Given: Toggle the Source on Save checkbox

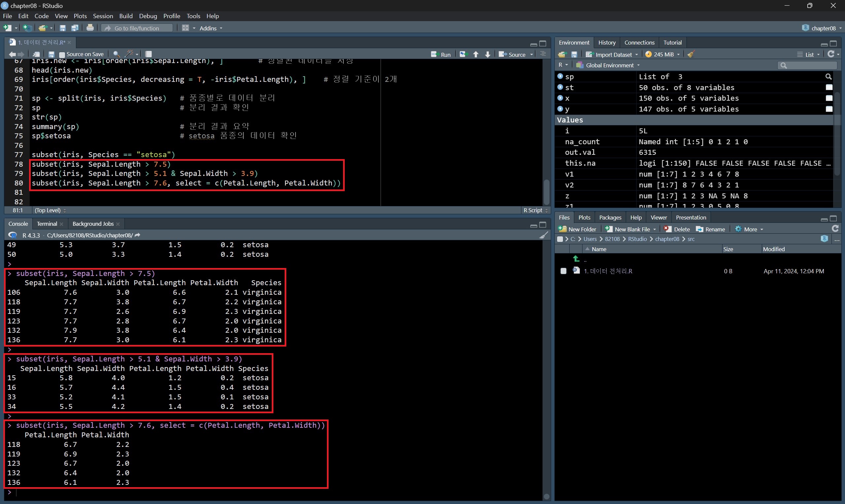Looking at the screenshot, I should (x=62, y=54).
